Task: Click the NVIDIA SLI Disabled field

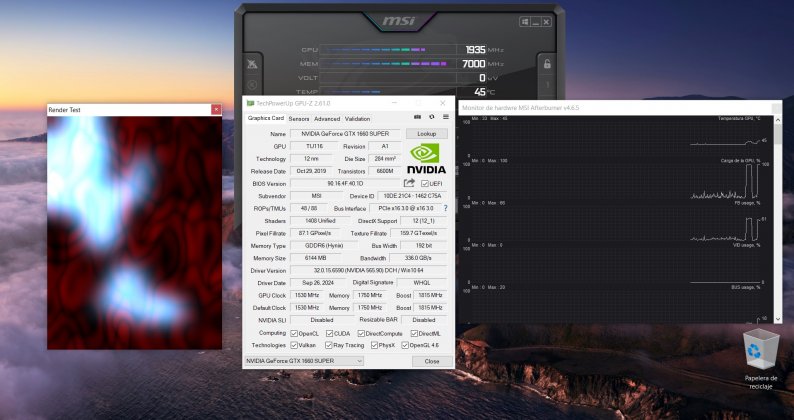Action: tap(322, 320)
